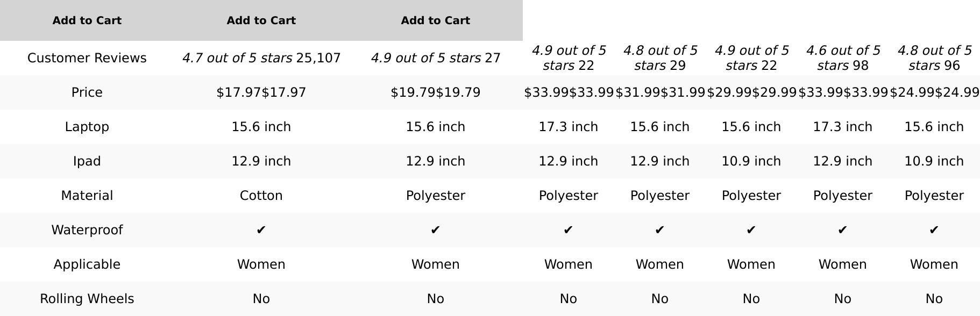View the 4.8 stars 96 reviews
The height and width of the screenshot is (316, 980).
point(934,58)
